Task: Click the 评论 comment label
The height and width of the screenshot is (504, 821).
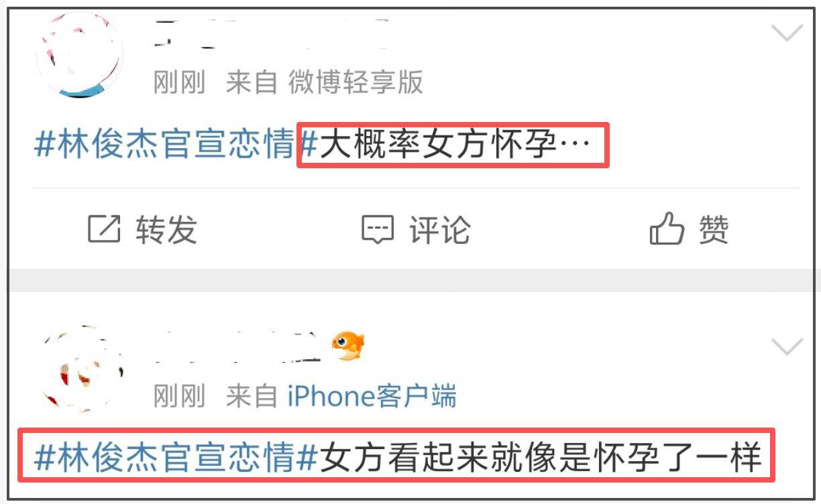Action: coord(440,230)
